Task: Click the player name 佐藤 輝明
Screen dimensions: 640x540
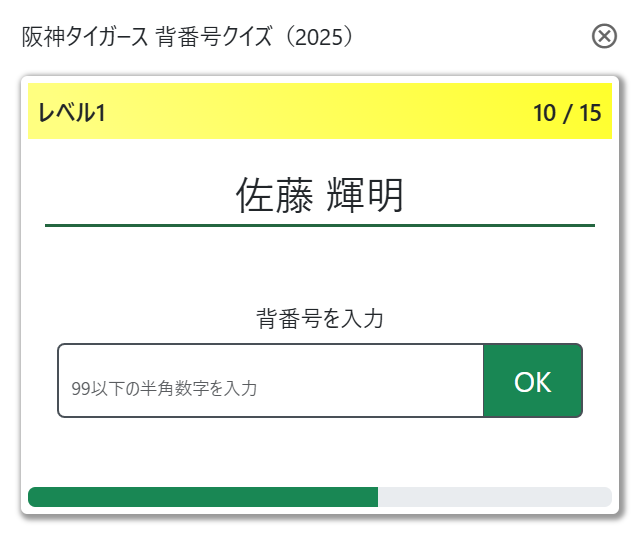Action: (320, 195)
